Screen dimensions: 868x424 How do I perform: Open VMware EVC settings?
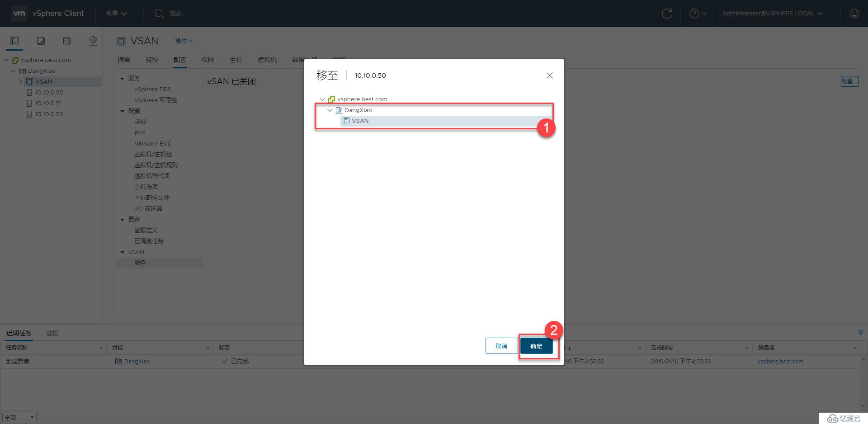point(153,143)
